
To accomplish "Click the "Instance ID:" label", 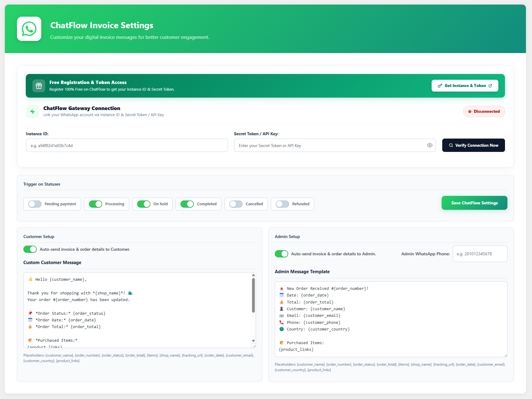I will coord(37,134).
